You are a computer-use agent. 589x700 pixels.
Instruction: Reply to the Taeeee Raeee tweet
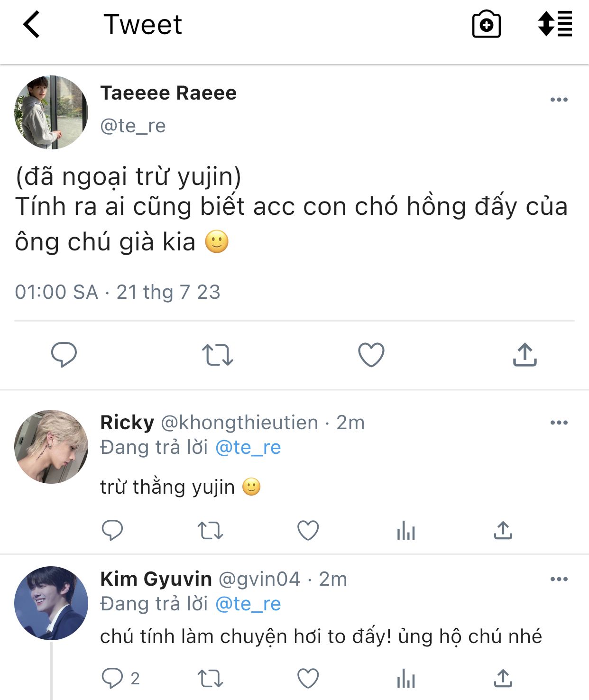[64, 354]
